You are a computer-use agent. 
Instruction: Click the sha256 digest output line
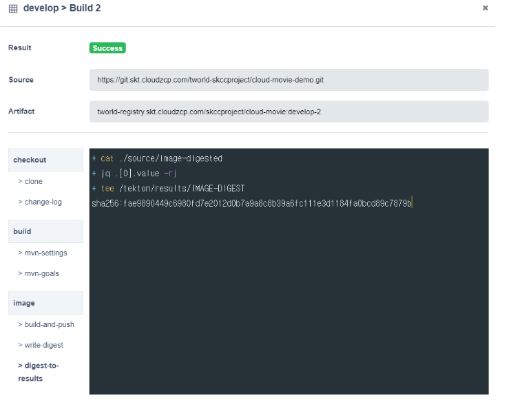point(251,203)
